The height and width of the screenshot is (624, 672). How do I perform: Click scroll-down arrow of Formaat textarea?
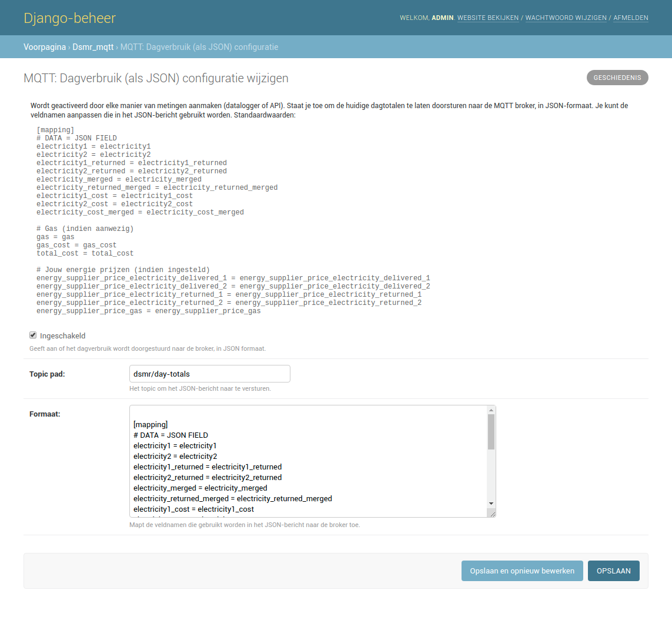[x=491, y=504]
